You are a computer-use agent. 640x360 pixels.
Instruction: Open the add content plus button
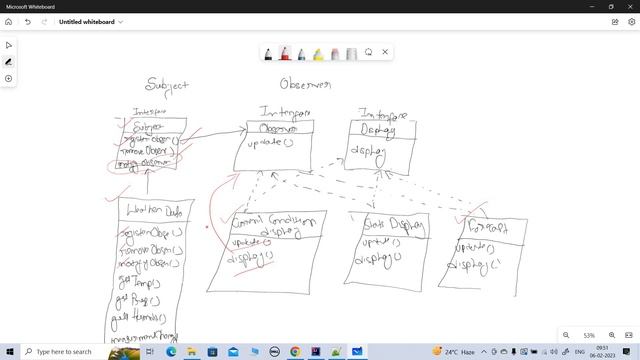tap(9, 78)
